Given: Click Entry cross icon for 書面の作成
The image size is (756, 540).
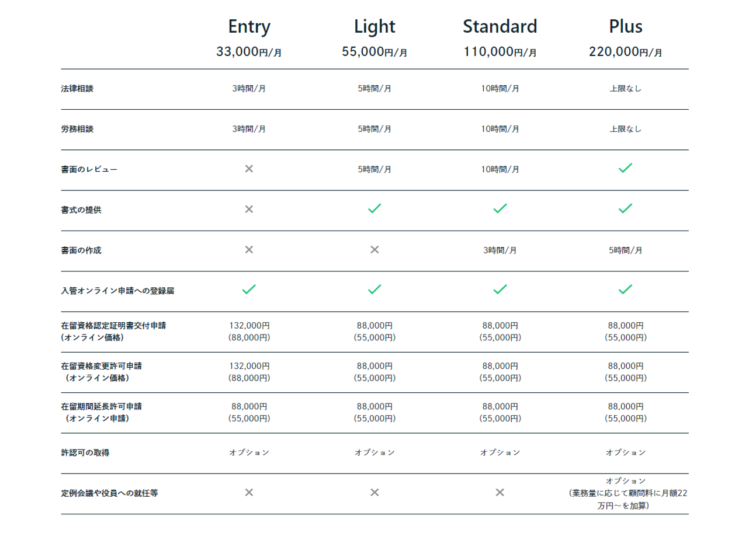Looking at the screenshot, I should point(249,250).
